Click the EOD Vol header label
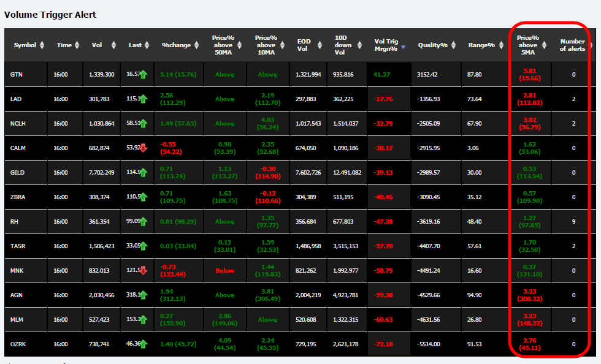The image size is (601, 364). [x=304, y=45]
